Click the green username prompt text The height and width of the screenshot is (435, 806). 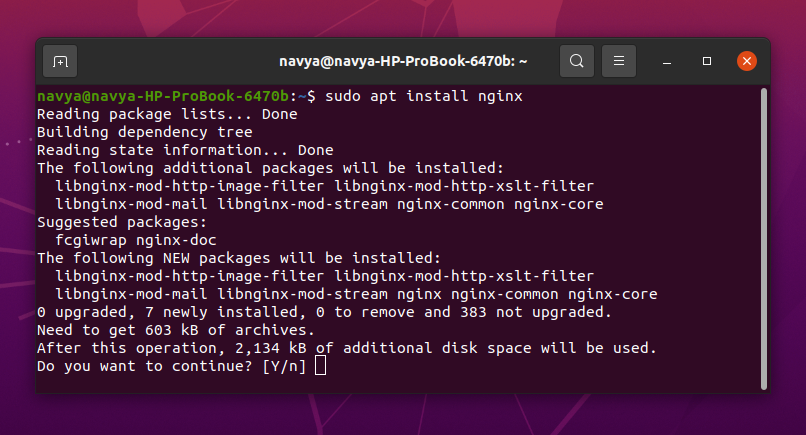point(163,96)
